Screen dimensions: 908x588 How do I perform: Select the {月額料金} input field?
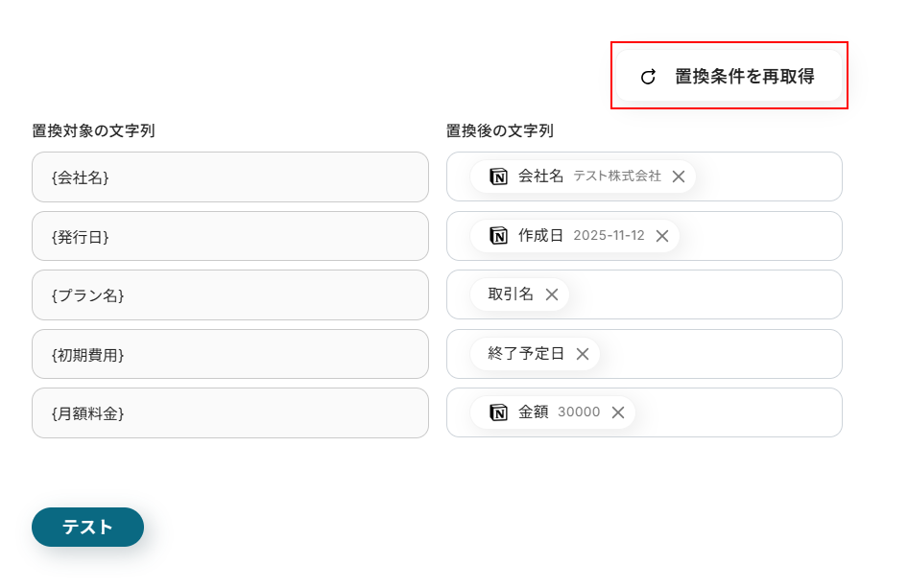tap(229, 413)
